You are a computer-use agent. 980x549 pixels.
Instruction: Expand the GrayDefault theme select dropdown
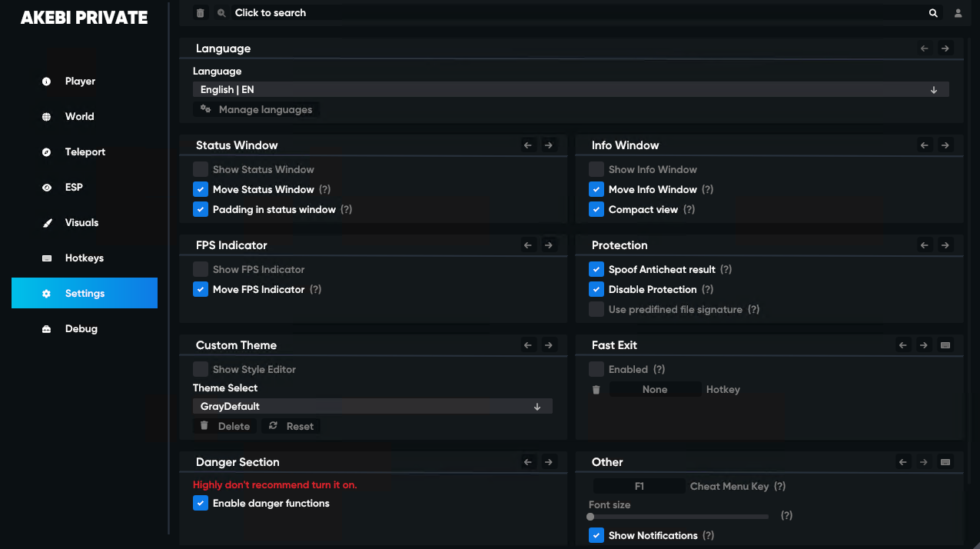pyautogui.click(x=373, y=407)
